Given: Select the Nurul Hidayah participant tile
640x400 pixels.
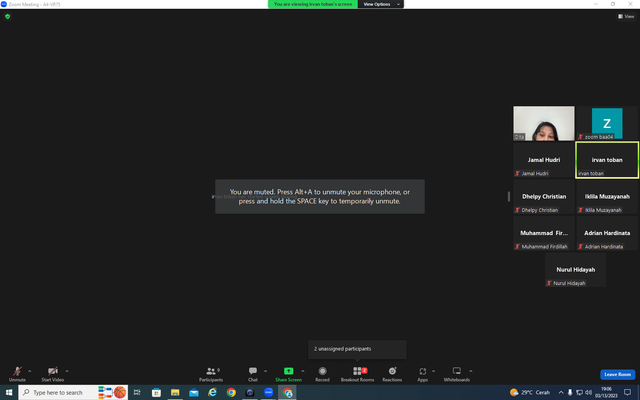Looking at the screenshot, I should point(576,270).
